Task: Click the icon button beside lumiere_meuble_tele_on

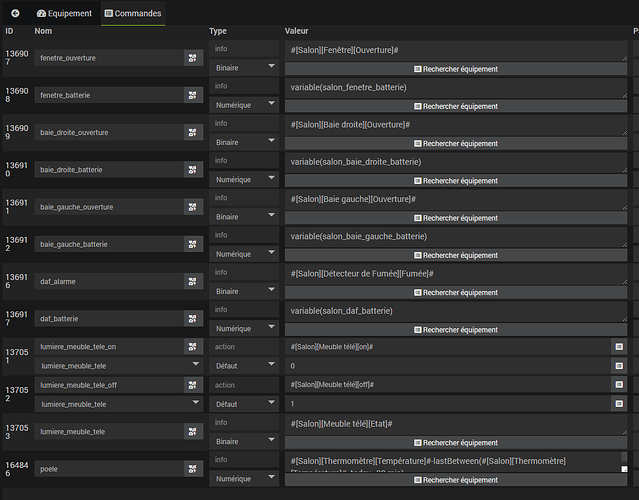Action: point(192,346)
